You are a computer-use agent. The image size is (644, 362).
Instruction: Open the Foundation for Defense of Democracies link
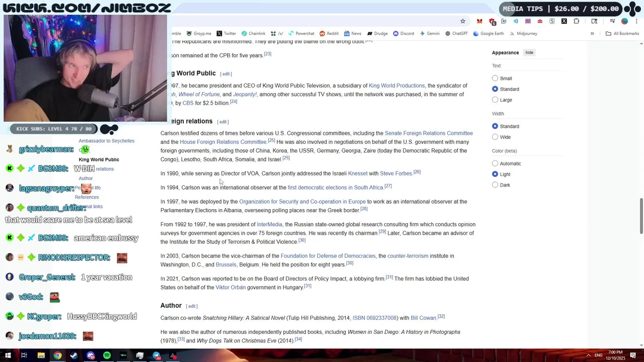(328, 256)
